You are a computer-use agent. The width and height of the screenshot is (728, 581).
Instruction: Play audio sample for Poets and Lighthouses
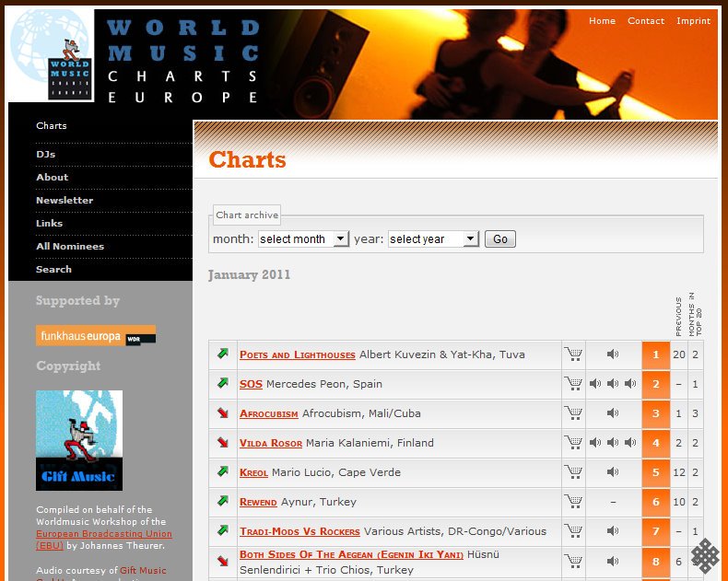coord(613,354)
